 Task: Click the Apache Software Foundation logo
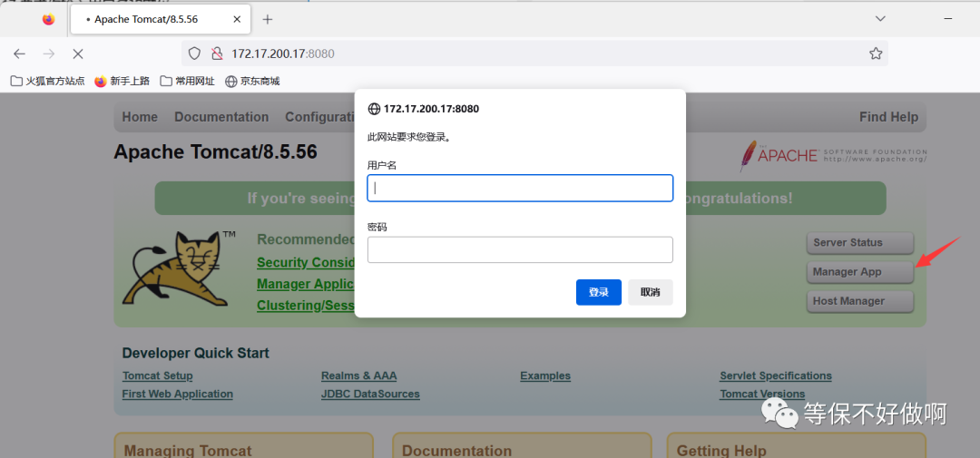[833, 155]
